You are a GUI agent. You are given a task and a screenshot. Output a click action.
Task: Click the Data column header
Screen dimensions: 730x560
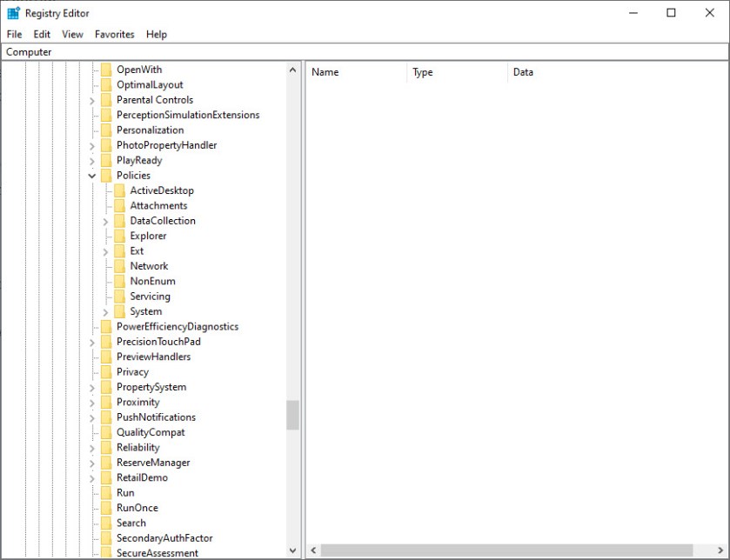click(x=523, y=72)
